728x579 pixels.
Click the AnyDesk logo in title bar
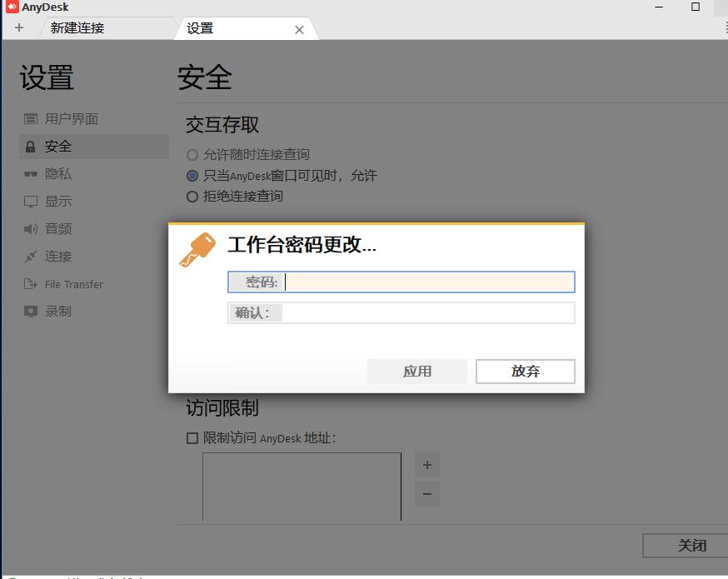[12, 7]
